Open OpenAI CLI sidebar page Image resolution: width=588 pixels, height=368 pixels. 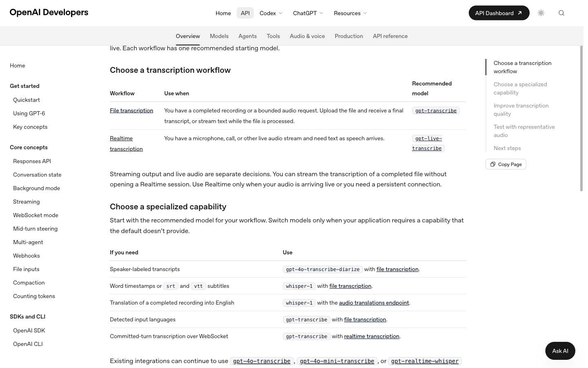pos(28,344)
